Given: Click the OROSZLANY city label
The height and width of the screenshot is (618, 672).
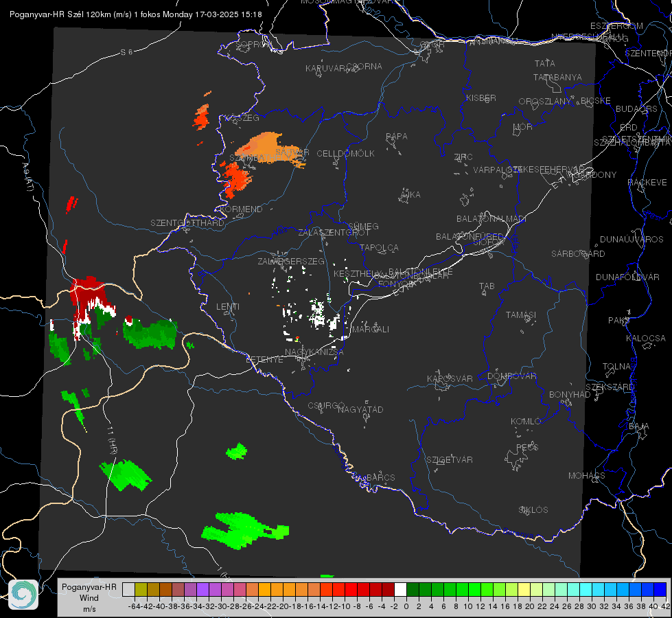Looking at the screenshot, I should point(545,101).
